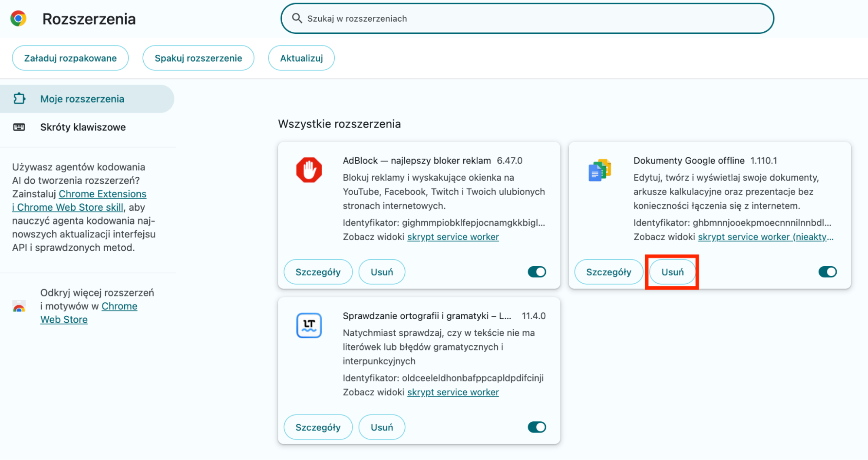Open Szczegóły for the AdBlock extension

[318, 272]
